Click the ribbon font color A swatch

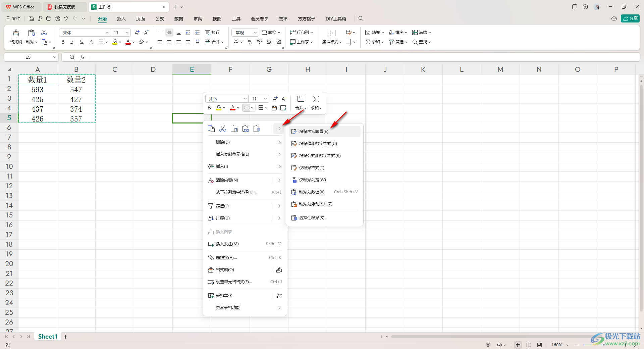[x=128, y=42]
